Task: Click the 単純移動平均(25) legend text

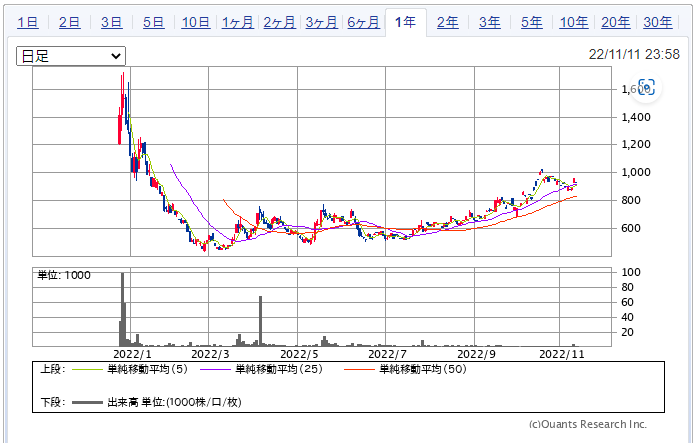Action: pyautogui.click(x=279, y=369)
